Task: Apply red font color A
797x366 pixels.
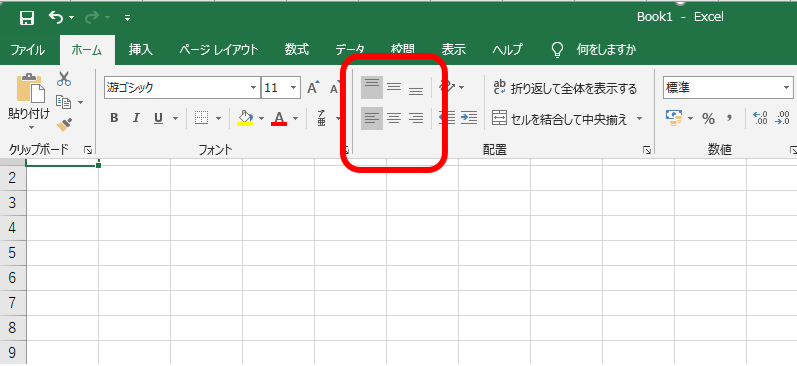Action: tap(279, 118)
